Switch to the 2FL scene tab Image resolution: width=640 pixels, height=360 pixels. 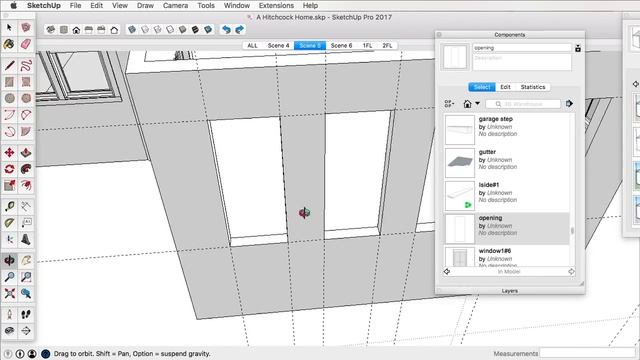click(387, 46)
